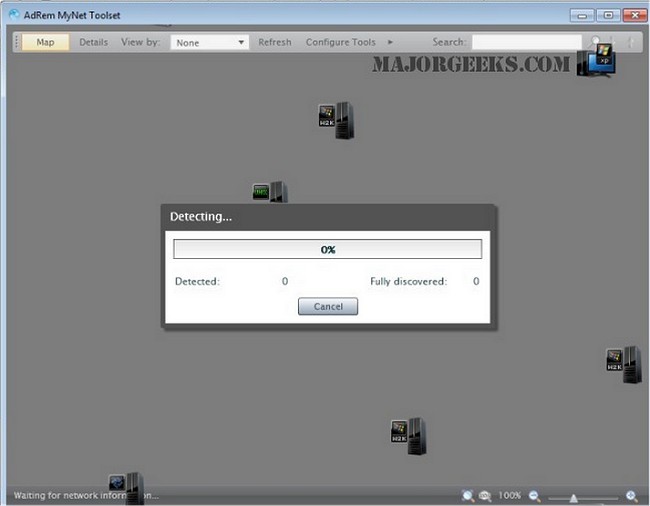This screenshot has height=506, width=650.
Task: Click the toolbar grip handle
Action: point(17,42)
